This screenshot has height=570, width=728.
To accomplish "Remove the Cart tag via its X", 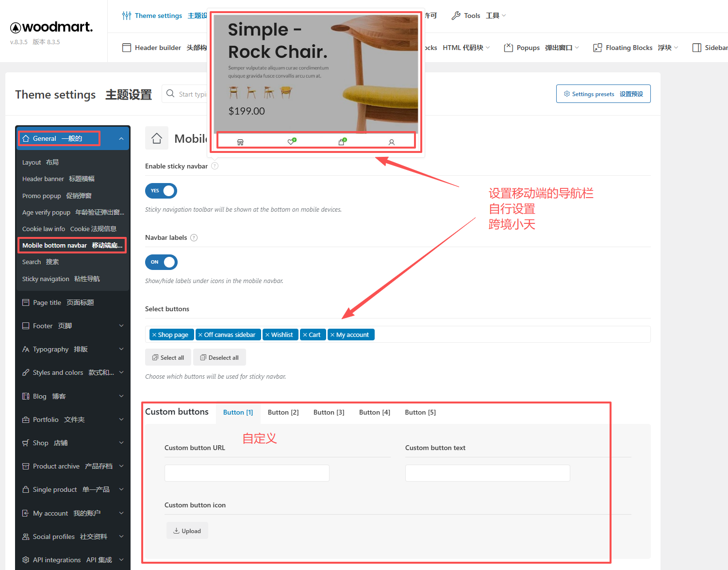I will click(305, 335).
